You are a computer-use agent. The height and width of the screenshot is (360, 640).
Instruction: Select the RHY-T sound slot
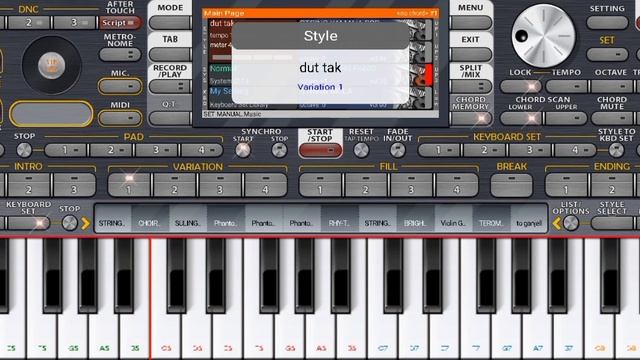340,219
